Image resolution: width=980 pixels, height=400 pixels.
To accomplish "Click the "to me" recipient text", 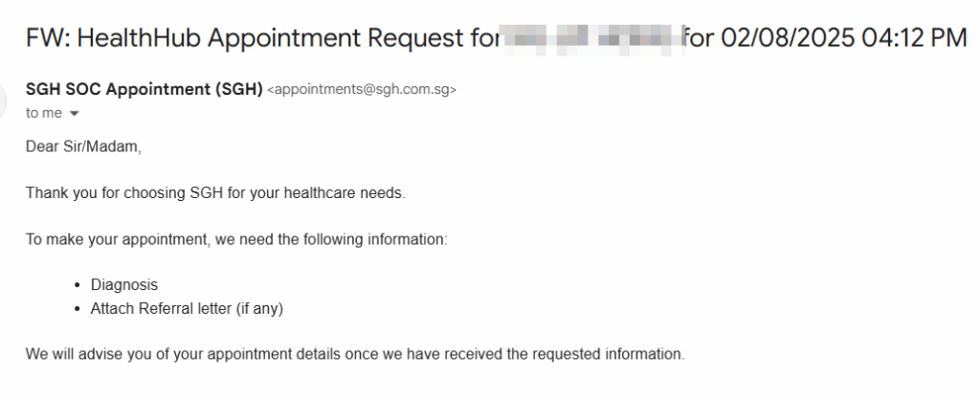I will [44, 113].
